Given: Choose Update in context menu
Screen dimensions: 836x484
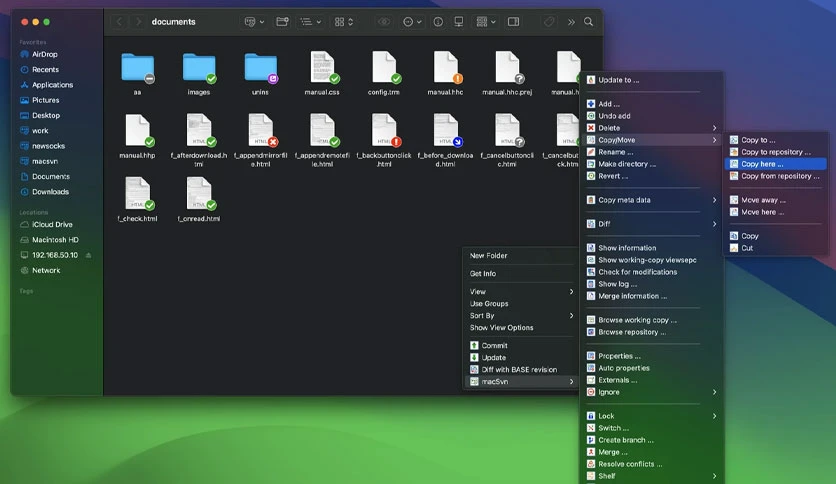Looking at the screenshot, I should pos(521,358).
